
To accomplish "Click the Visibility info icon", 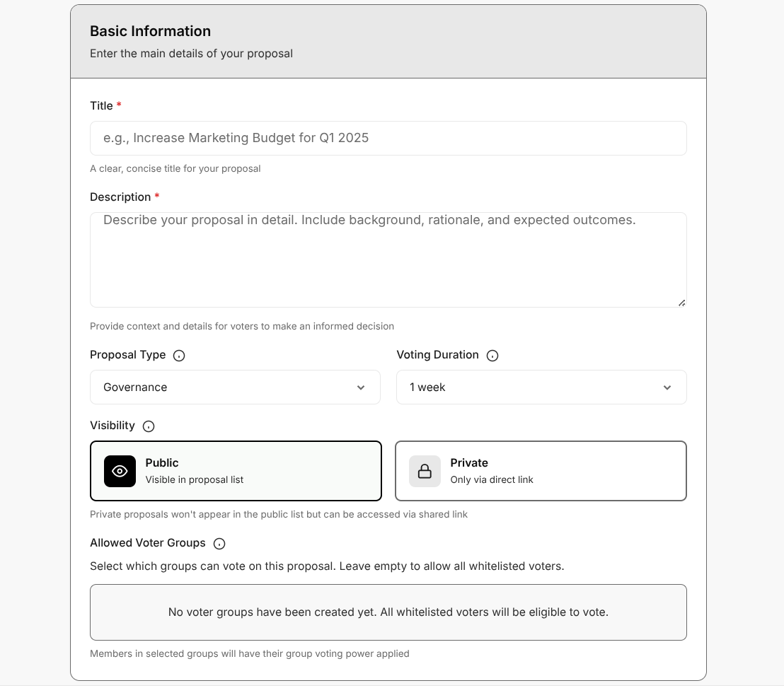I will point(149,426).
